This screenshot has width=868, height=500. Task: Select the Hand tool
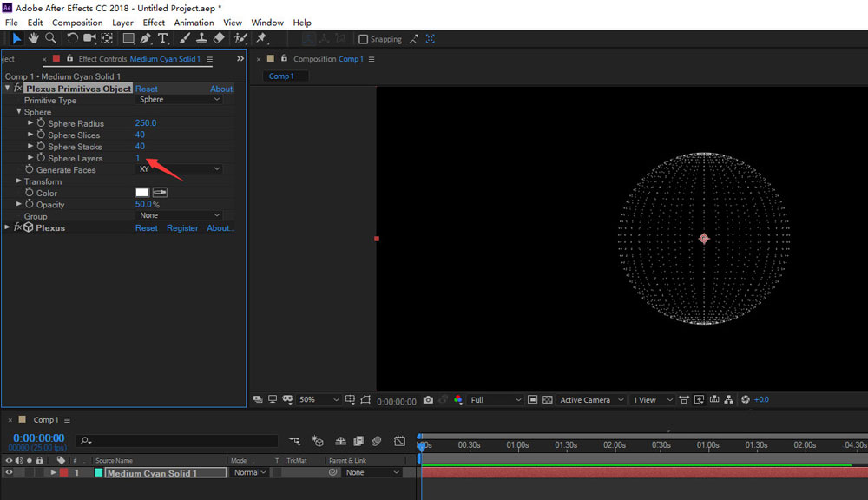pos(34,38)
